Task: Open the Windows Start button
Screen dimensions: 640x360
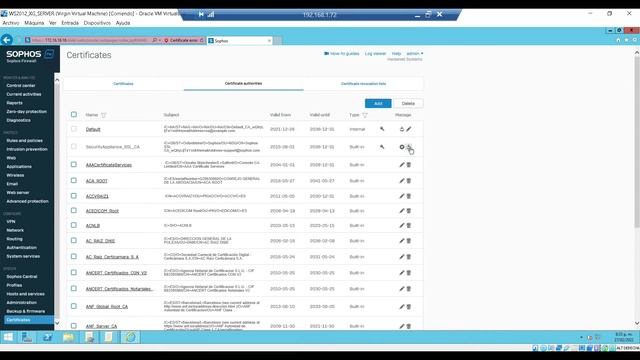Action: coord(8,337)
